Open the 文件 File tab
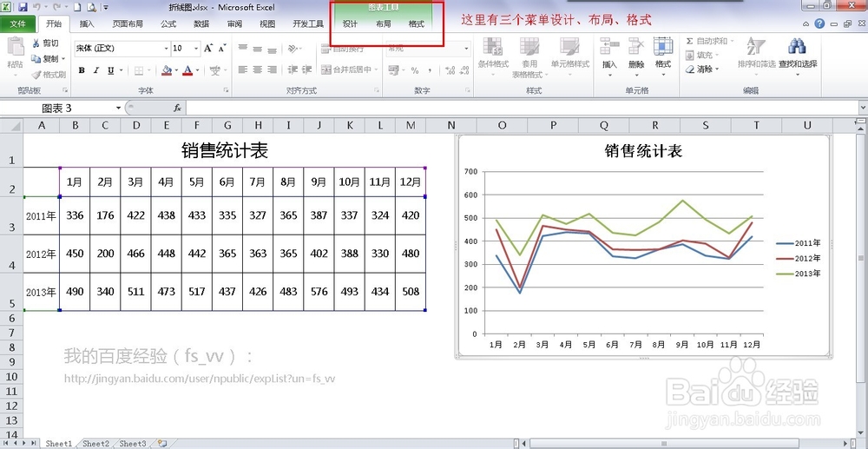The image size is (868, 449). (18, 23)
